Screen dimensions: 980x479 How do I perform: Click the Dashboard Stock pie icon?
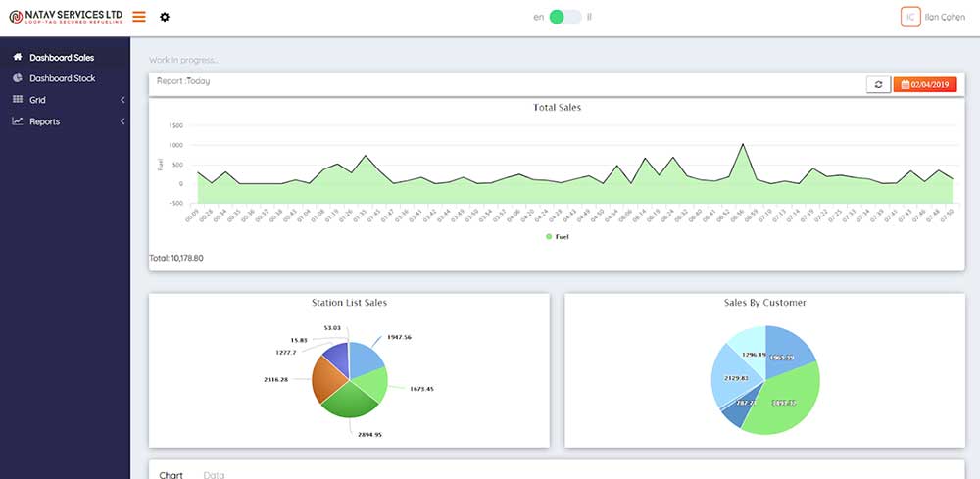(x=18, y=78)
